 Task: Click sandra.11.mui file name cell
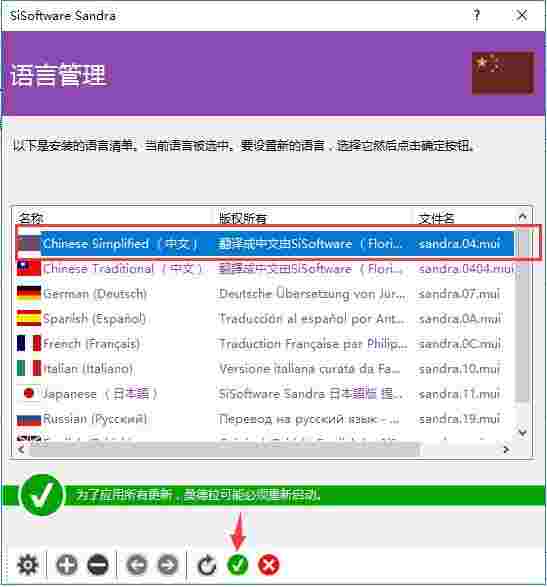[459, 394]
